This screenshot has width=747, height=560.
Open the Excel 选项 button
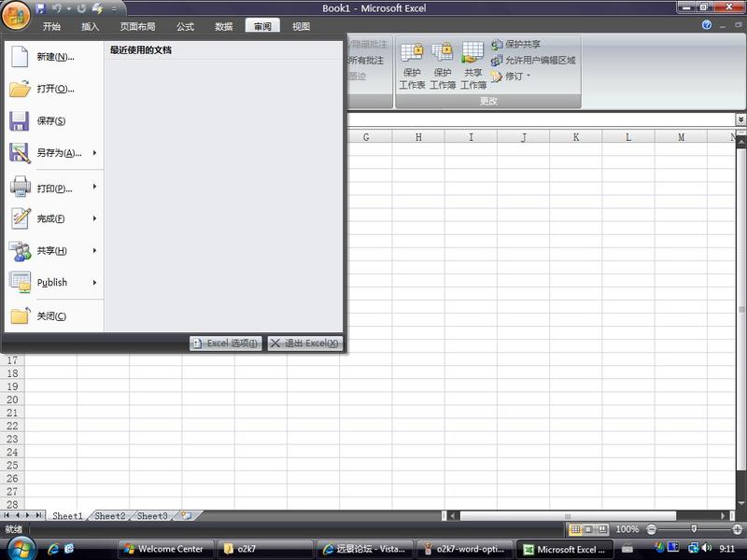pyautogui.click(x=226, y=343)
